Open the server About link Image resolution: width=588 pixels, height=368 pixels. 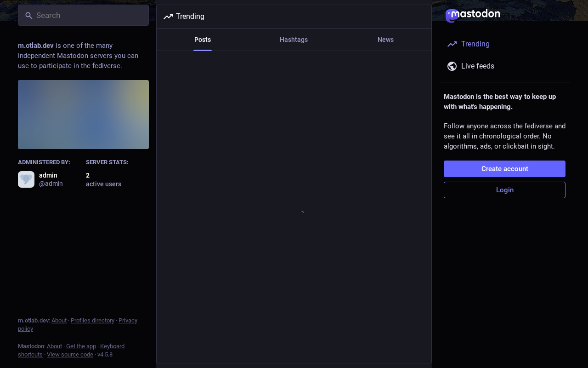[59, 321]
